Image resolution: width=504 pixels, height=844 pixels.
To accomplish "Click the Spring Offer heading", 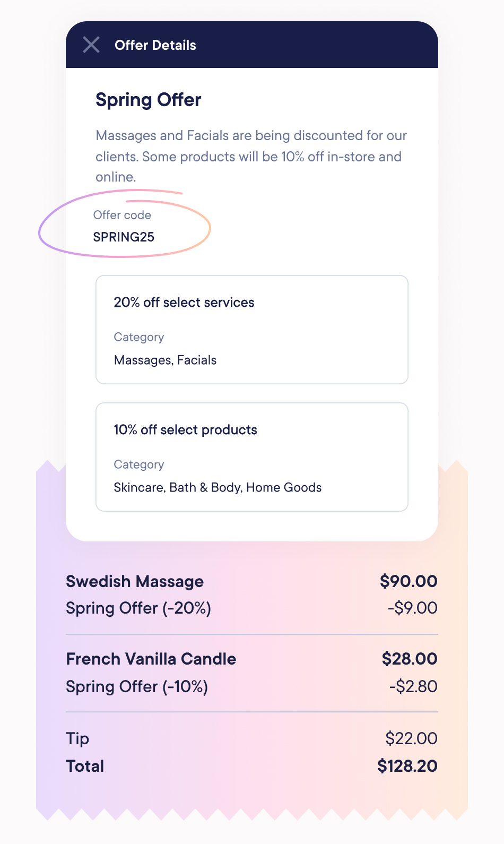I will [148, 100].
